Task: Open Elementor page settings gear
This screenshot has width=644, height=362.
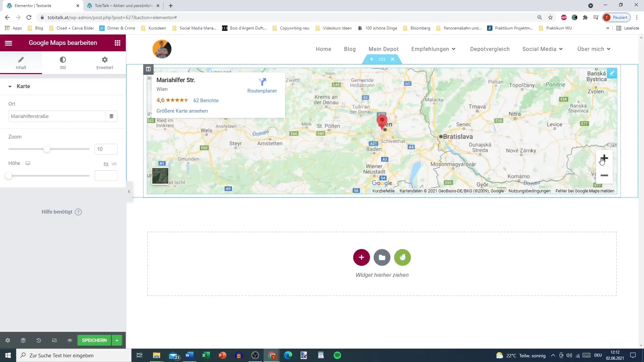Action: coord(8,340)
